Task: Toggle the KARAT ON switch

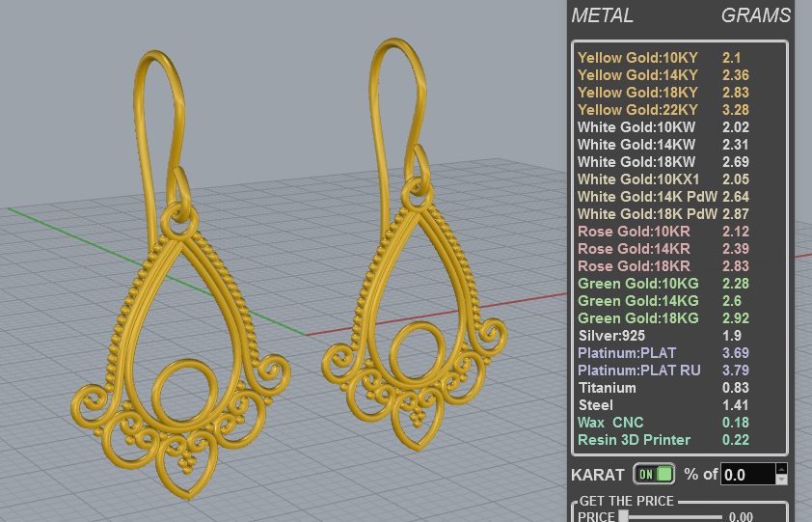Action: coord(654,474)
